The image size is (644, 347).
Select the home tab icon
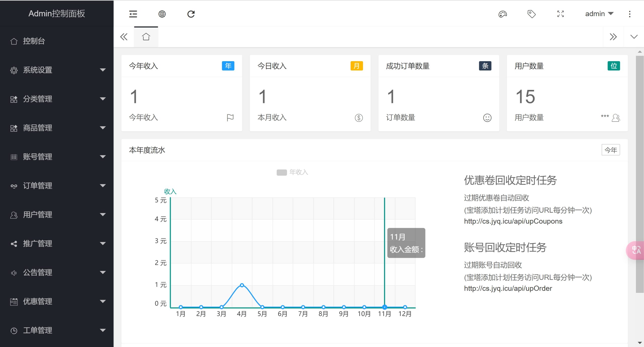coord(146,37)
